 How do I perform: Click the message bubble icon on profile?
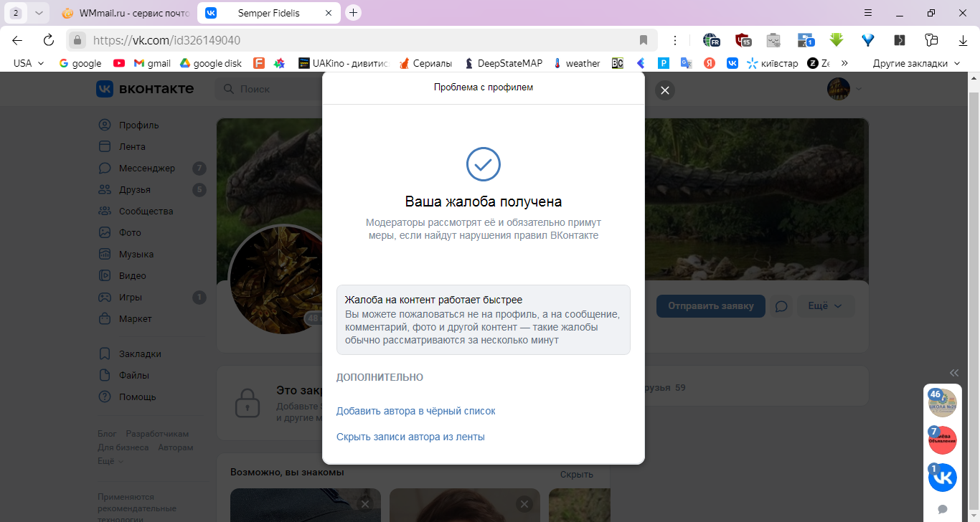pyautogui.click(x=781, y=306)
